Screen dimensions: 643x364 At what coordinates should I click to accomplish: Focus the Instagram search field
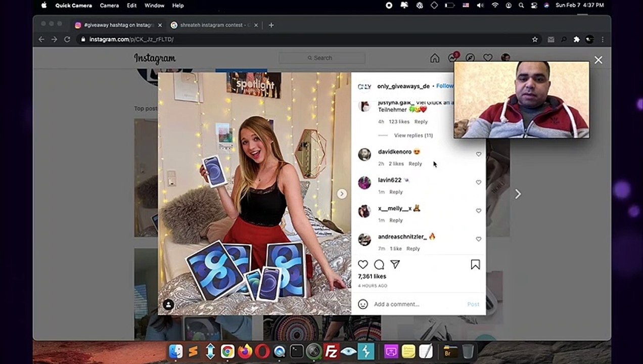pyautogui.click(x=322, y=58)
